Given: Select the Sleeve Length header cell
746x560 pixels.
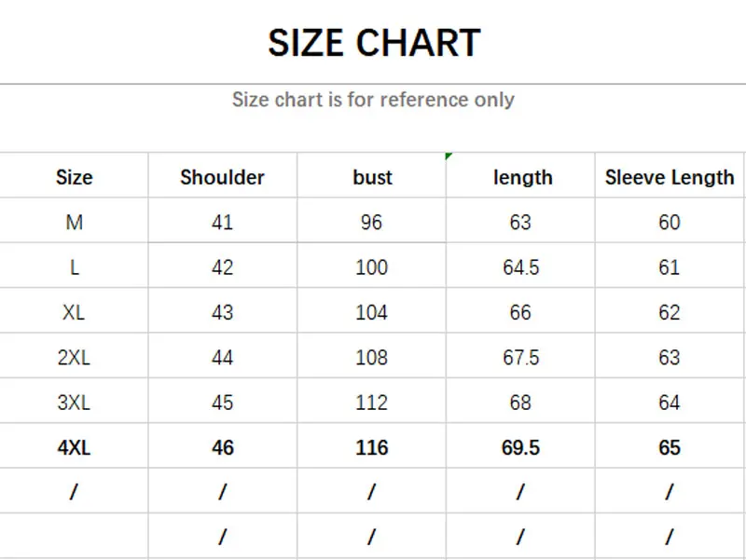Looking at the screenshot, I should coord(670,177).
